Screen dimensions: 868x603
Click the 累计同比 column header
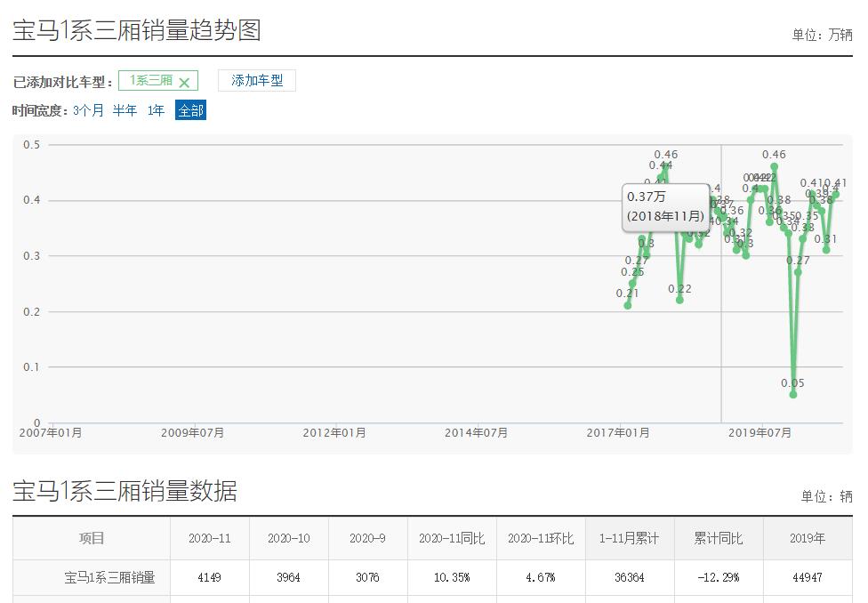pyautogui.click(x=719, y=538)
